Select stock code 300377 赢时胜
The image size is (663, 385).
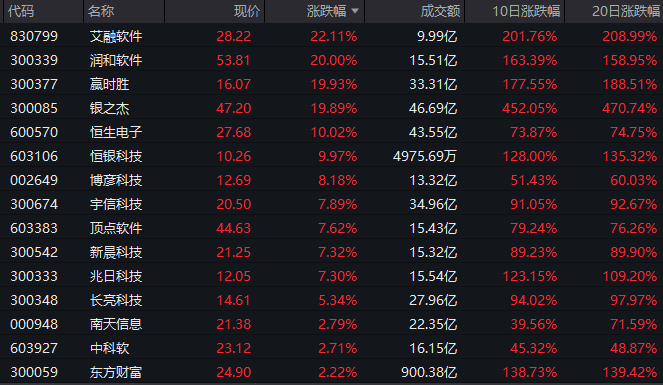332,84
